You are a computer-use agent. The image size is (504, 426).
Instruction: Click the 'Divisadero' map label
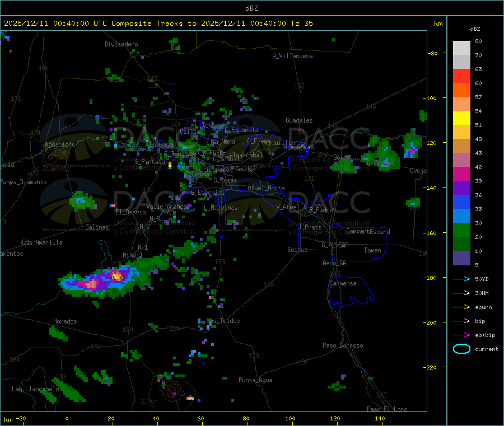[x=121, y=44]
